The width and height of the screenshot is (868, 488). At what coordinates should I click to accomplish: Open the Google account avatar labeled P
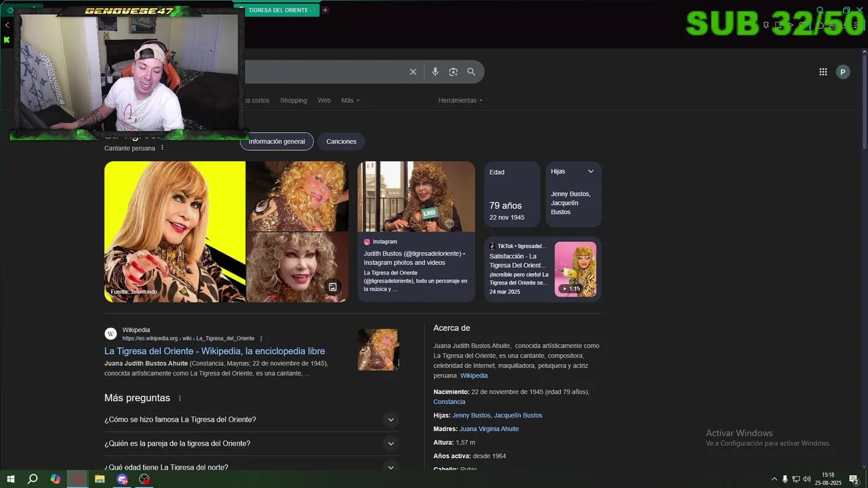[843, 72]
